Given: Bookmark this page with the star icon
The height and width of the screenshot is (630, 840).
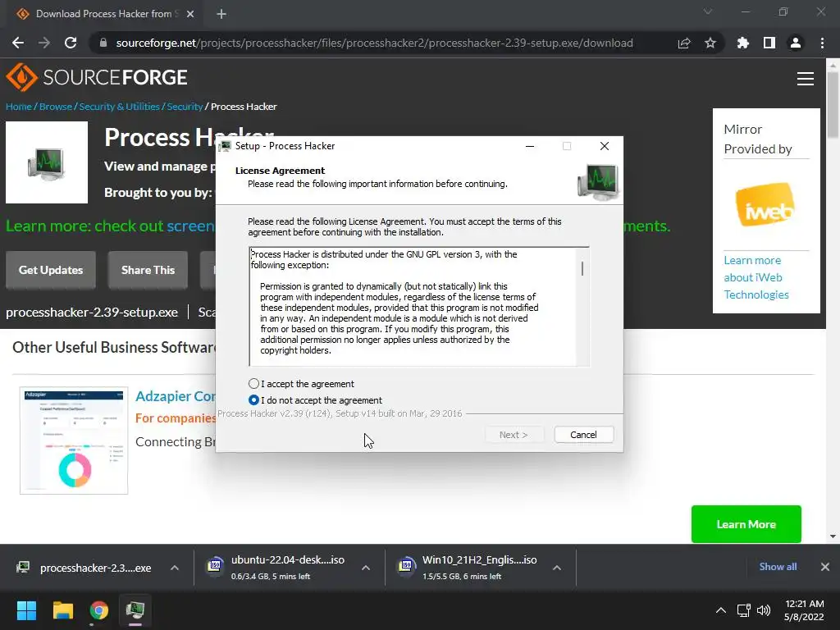Looking at the screenshot, I should tap(710, 43).
